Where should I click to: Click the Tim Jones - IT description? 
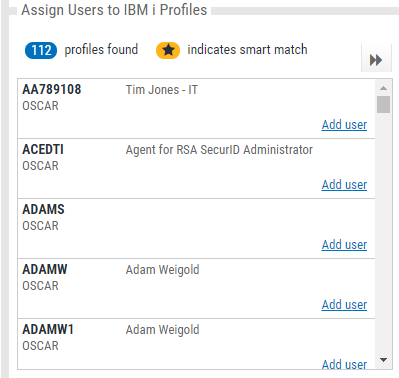point(162,90)
